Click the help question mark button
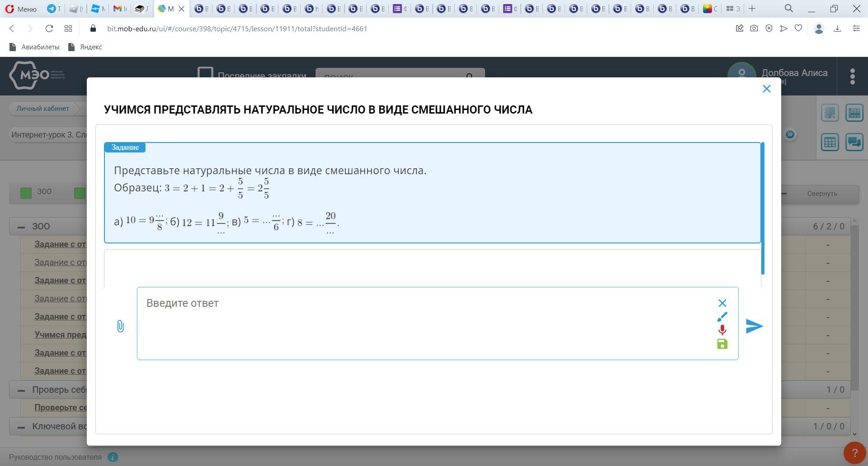Screen dimensions: 868x466 [x=854, y=453]
